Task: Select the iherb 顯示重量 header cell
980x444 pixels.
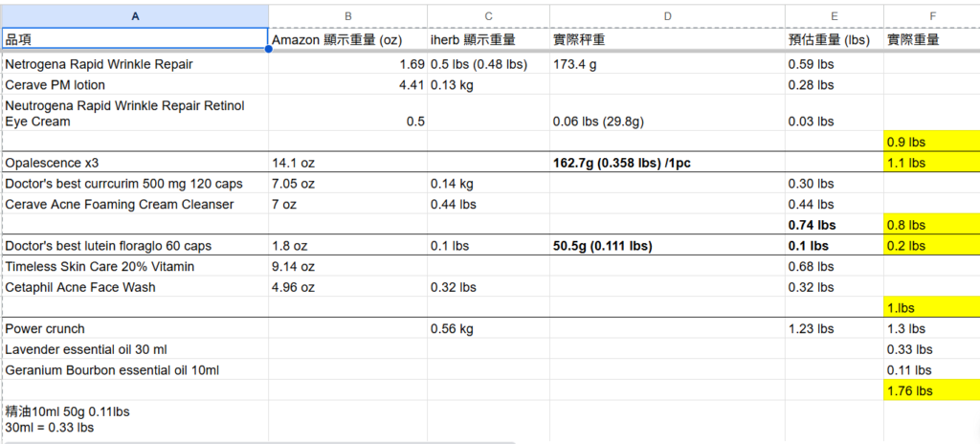Action: click(488, 39)
